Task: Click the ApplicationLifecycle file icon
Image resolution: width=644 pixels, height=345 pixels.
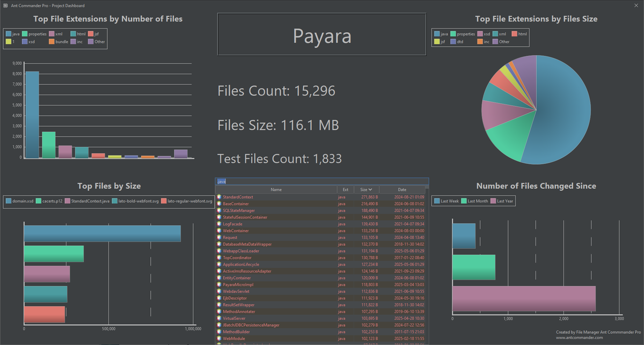Action: (219, 265)
